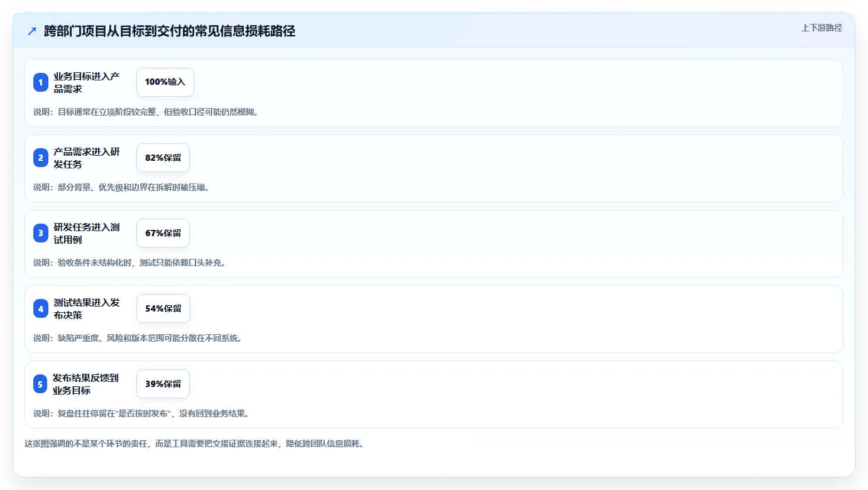Click the title 跨部门项目从目标到交付的常见信息损耗路径
The height and width of the screenshot is (490, 868).
pyautogui.click(x=170, y=31)
